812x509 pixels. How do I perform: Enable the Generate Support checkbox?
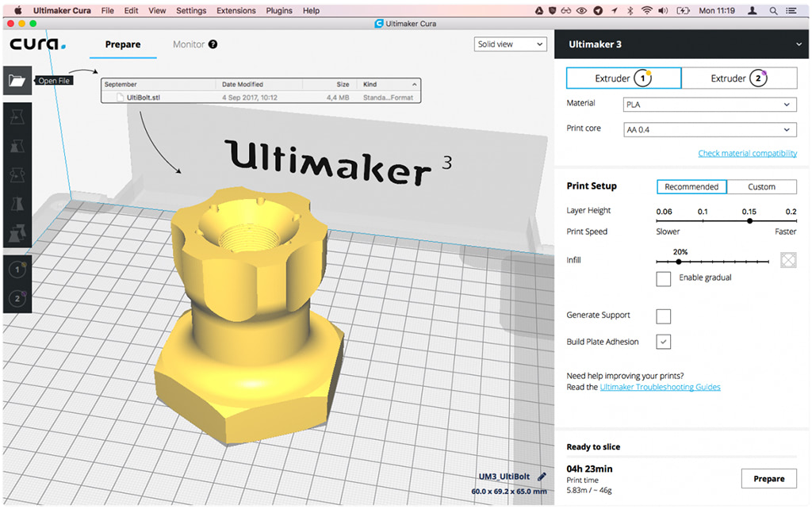(x=664, y=316)
